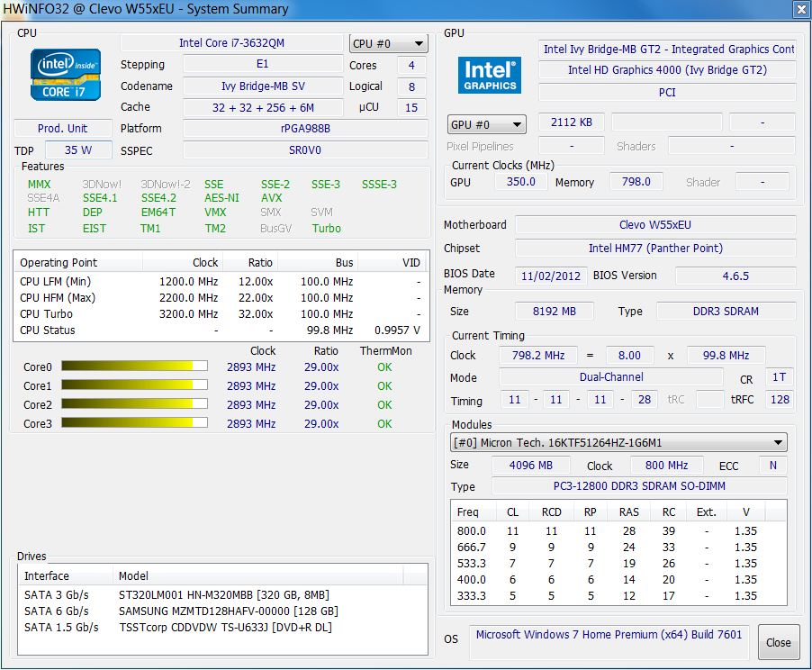The image size is (812, 670).
Task: Click the Freq column header in module table
Action: [x=474, y=512]
